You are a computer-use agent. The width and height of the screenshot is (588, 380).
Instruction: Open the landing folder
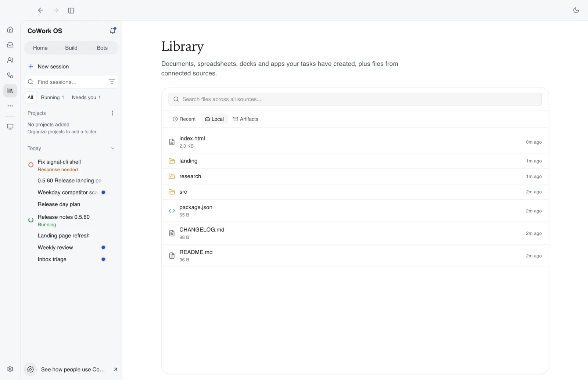click(355, 161)
